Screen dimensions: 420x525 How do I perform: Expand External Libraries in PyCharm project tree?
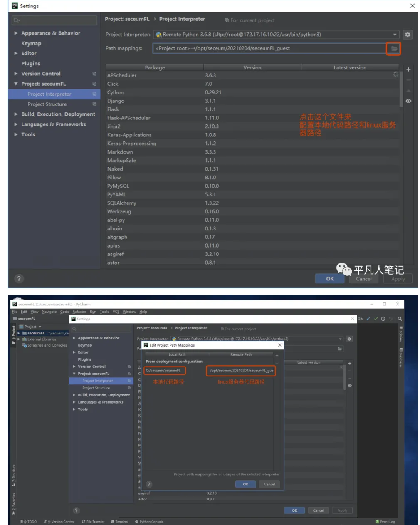click(x=19, y=339)
